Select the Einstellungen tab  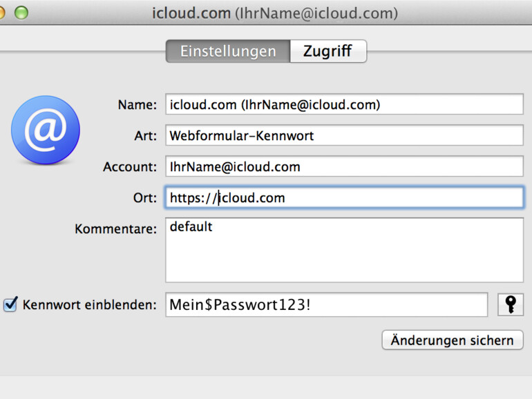click(227, 51)
